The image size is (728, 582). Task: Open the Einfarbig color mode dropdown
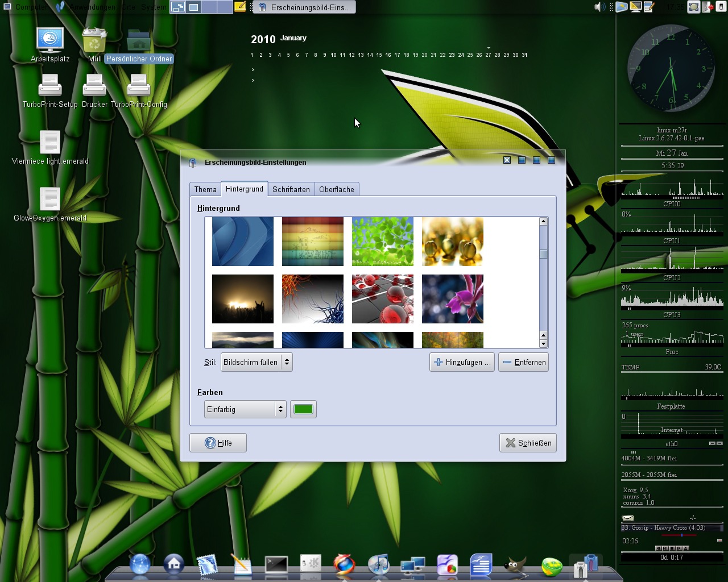[245, 409]
